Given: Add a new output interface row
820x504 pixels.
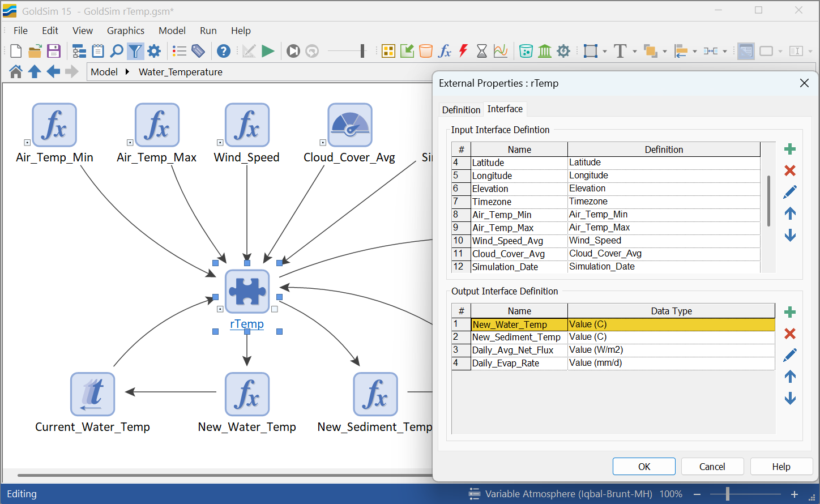Looking at the screenshot, I should click(790, 312).
